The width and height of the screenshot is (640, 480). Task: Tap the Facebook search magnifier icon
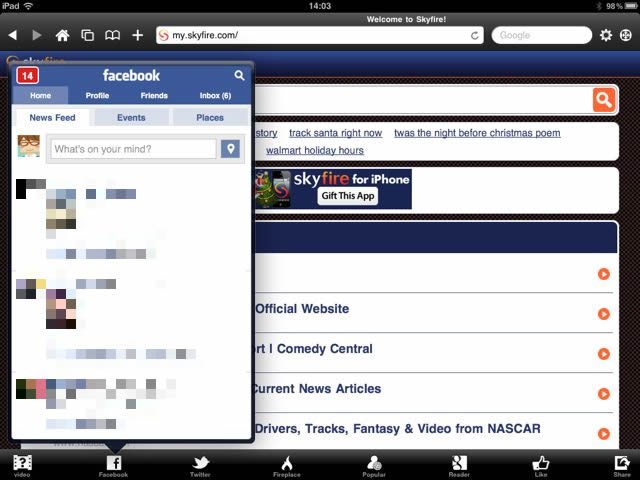[x=240, y=75]
